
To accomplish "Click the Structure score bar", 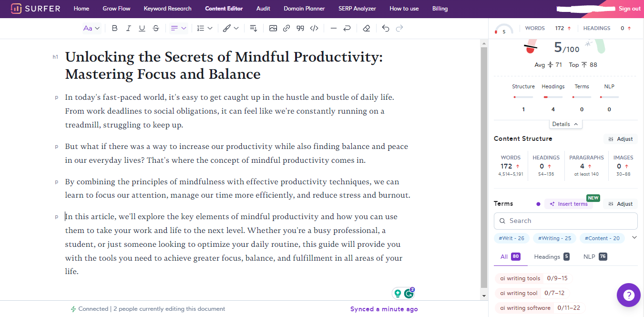I will 523,97.
